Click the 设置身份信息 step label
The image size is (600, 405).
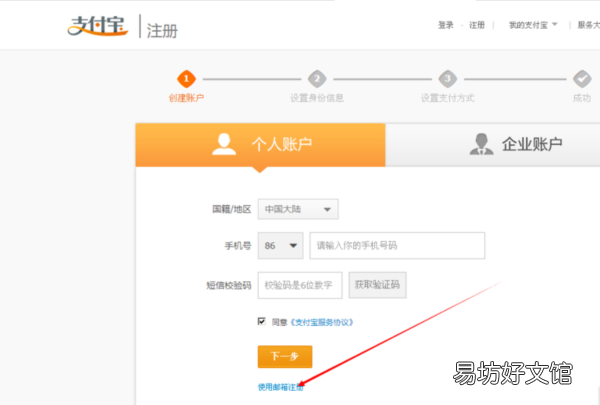coord(317,98)
